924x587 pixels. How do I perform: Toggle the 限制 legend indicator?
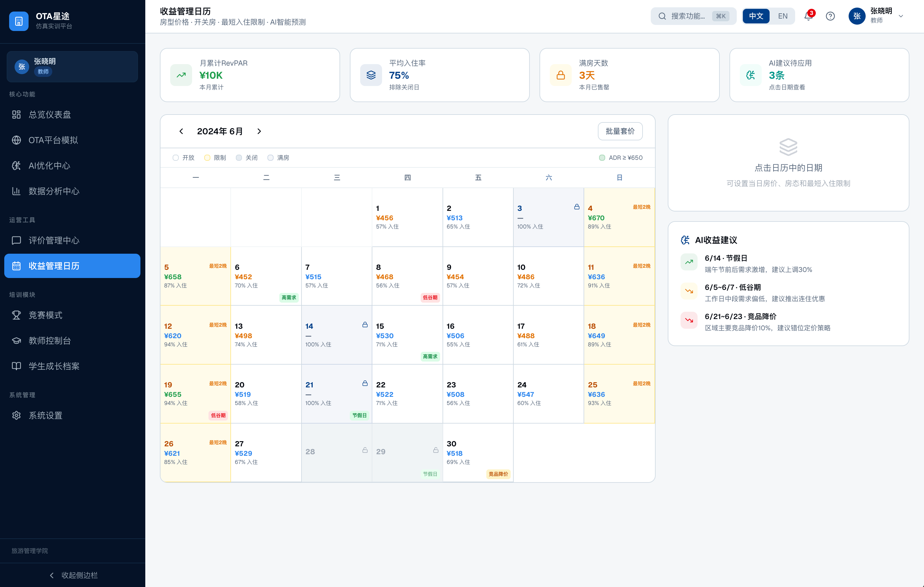click(207, 158)
